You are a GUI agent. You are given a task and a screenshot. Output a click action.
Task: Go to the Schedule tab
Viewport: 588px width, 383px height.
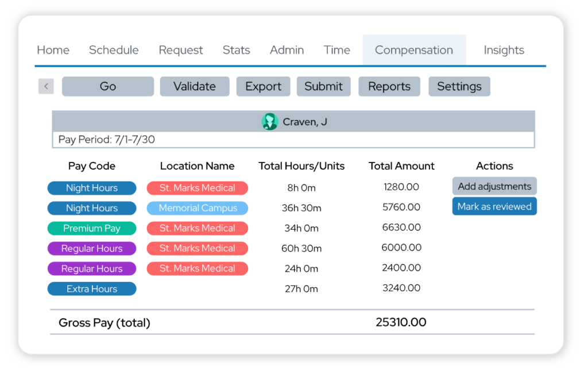tap(114, 50)
